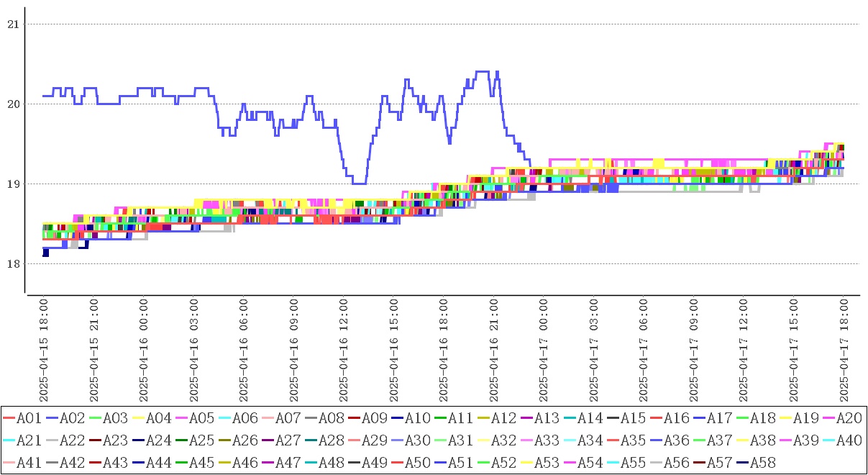Click the color line swatch beside A05
This screenshot has height=475, width=868.
coord(181,417)
